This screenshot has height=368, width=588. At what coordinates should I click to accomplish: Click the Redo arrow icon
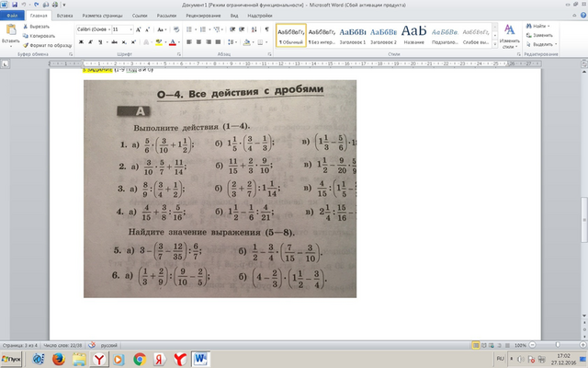[37, 5]
